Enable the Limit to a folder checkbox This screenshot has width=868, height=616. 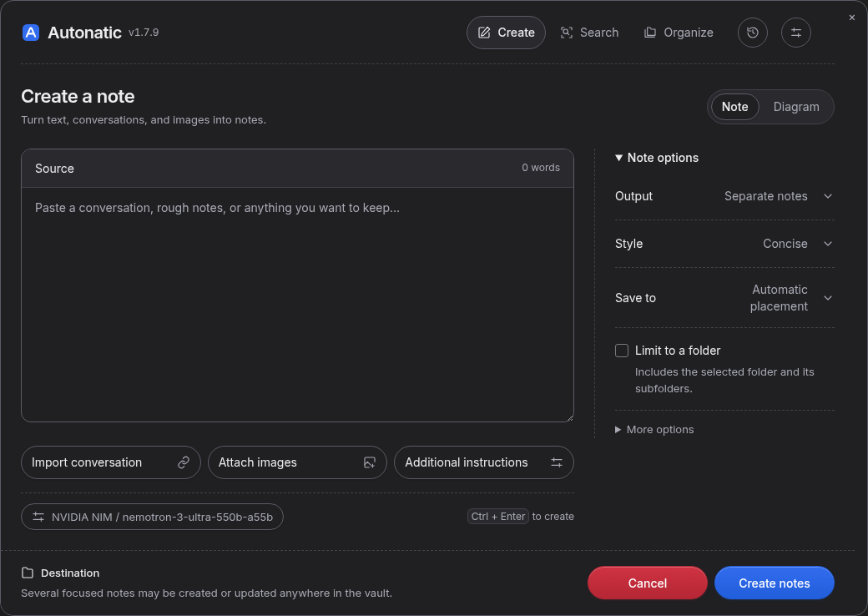622,351
